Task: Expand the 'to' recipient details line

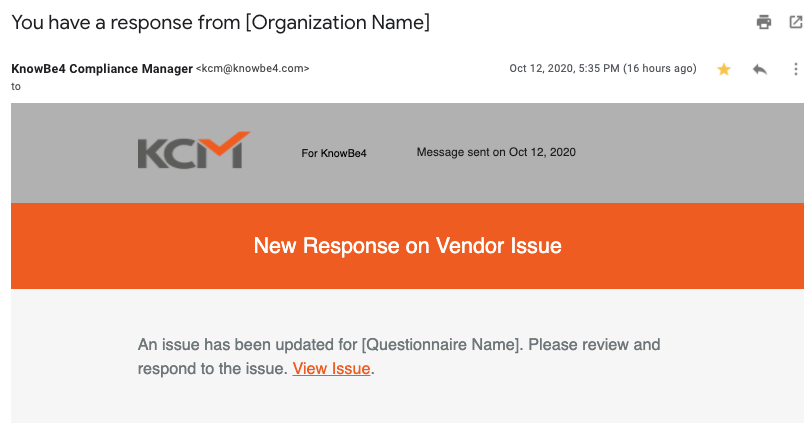Action: (16, 87)
